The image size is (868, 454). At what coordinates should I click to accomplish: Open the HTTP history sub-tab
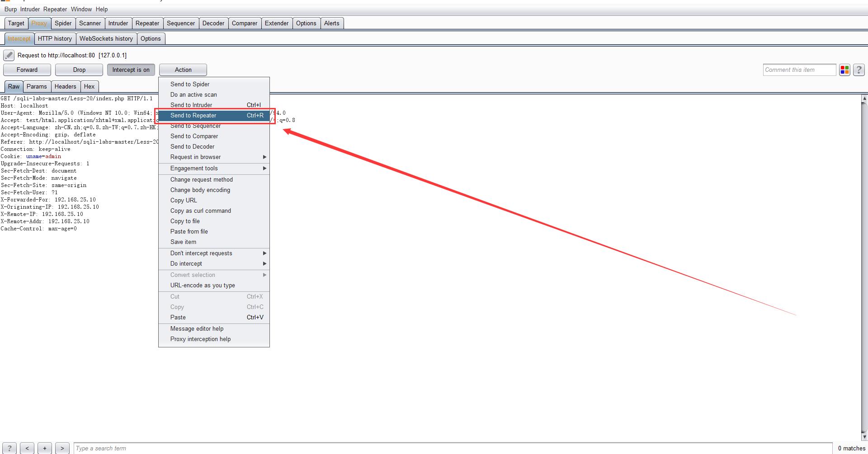(x=55, y=39)
